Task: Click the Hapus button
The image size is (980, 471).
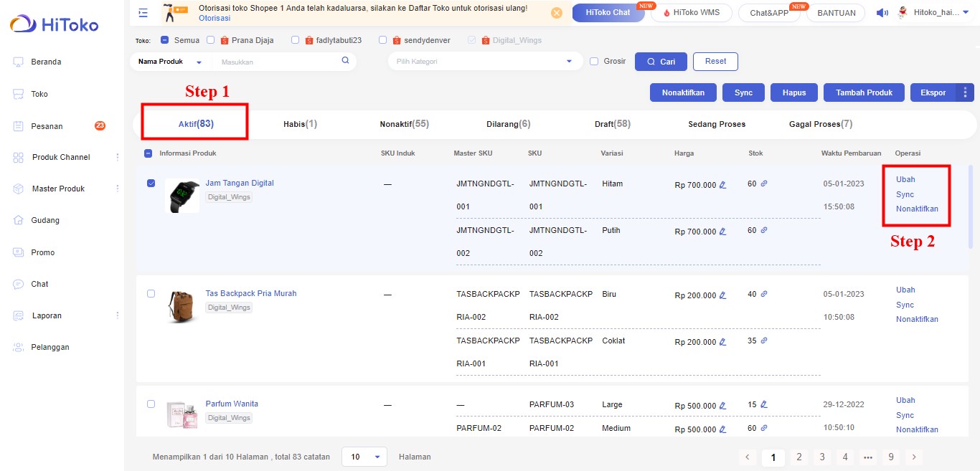Action: click(794, 92)
